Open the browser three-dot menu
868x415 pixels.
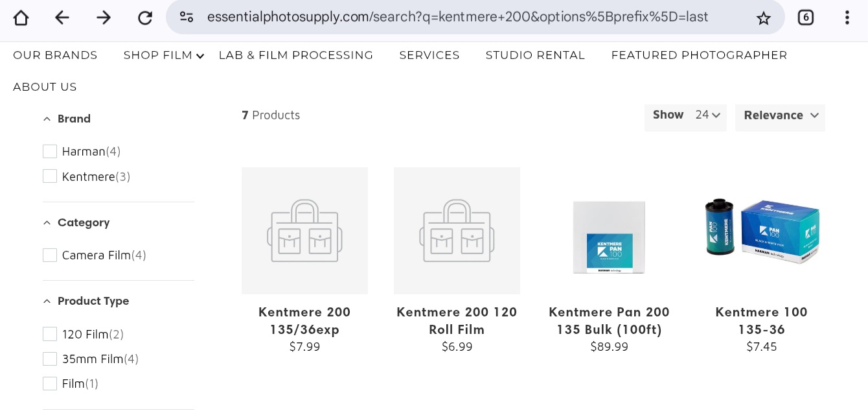[847, 18]
